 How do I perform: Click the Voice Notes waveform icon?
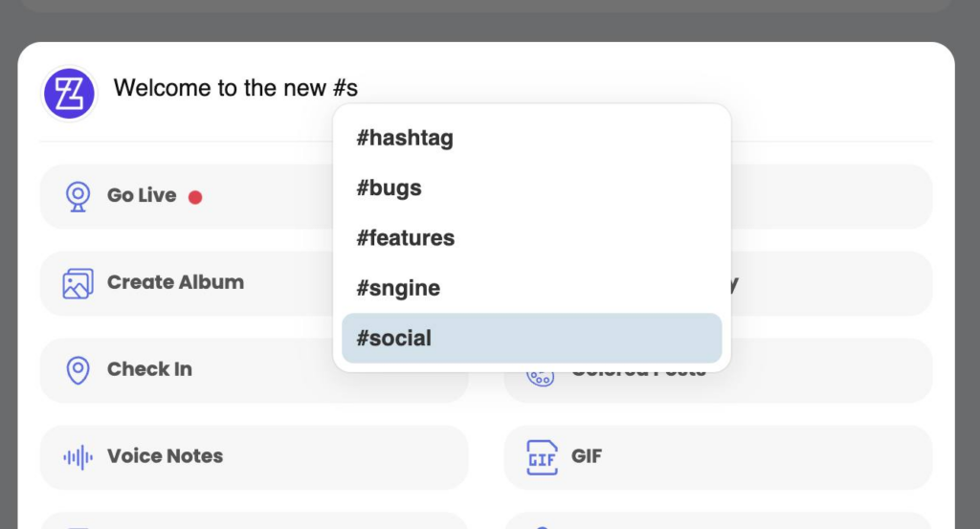click(78, 457)
